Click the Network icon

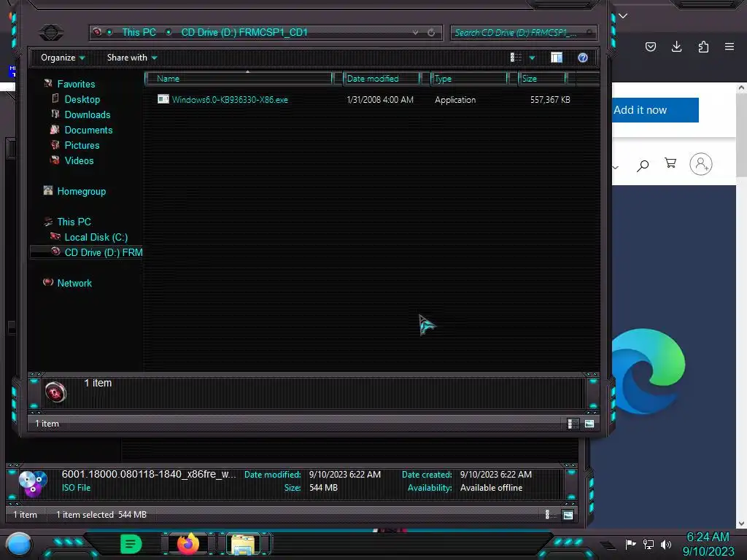coord(48,282)
